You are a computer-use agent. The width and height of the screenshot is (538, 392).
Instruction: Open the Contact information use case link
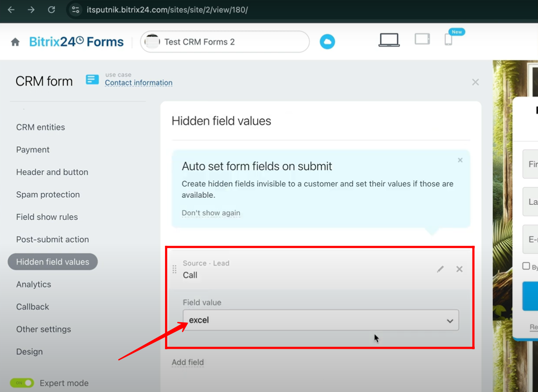click(138, 83)
